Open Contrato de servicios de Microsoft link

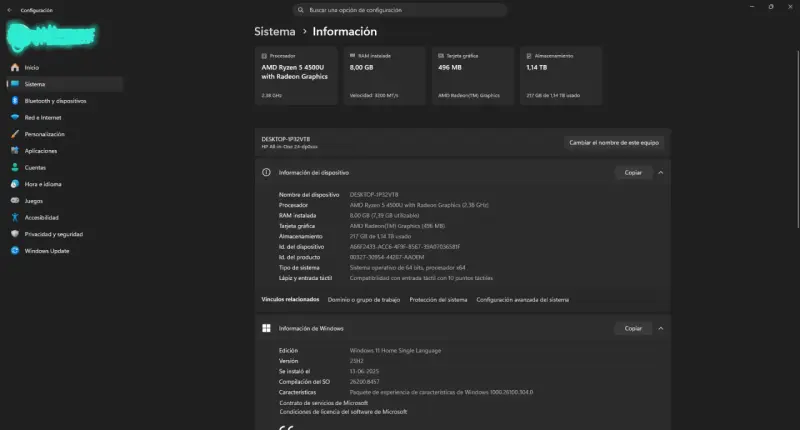pos(323,403)
